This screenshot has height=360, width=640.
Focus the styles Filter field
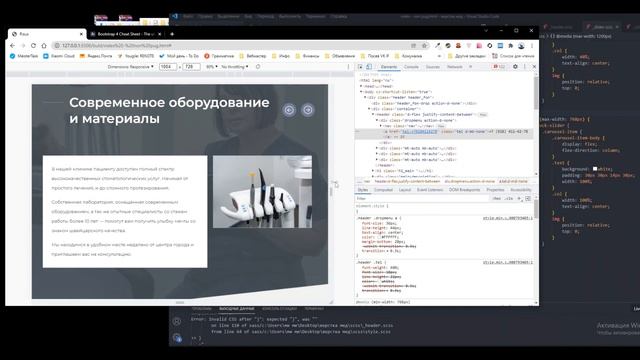422,198
